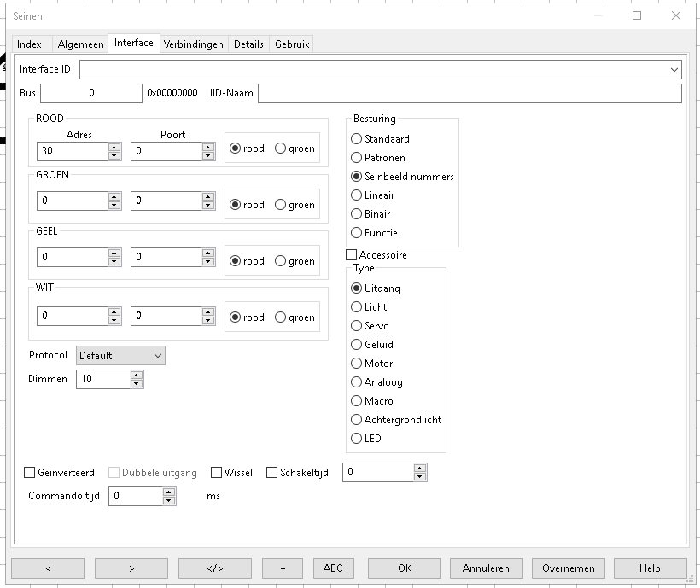Viewport: 700px width, 588px height.
Task: Decrease the Dimmen spinner value
Action: (137, 383)
